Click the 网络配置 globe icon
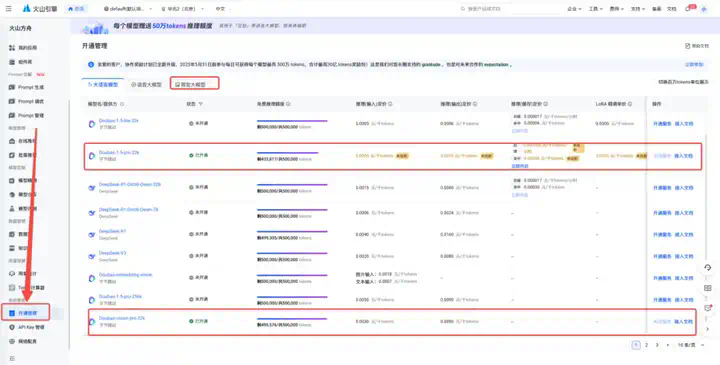720x365 pixels. point(12,342)
